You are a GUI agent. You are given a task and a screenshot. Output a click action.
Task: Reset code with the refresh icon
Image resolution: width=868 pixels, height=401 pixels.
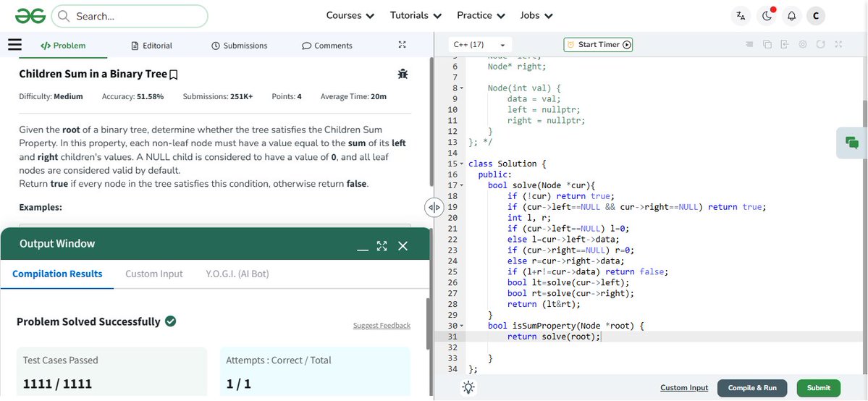click(820, 44)
